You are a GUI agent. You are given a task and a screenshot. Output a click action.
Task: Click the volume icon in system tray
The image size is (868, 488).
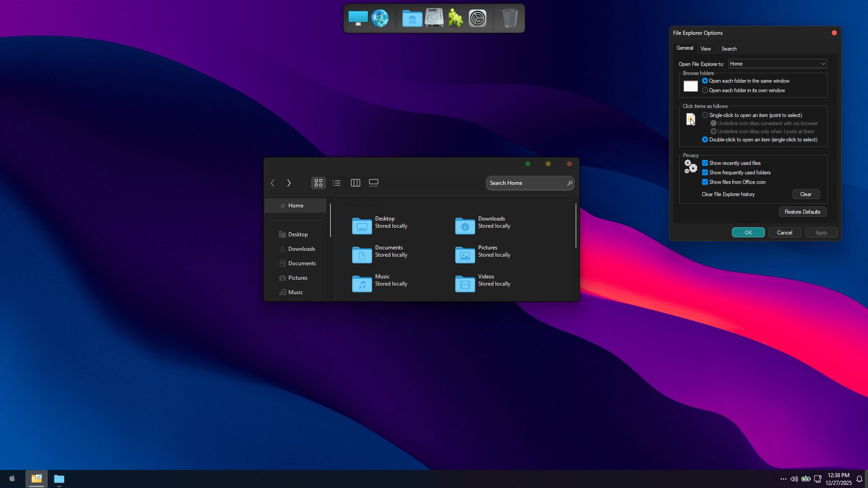click(794, 479)
